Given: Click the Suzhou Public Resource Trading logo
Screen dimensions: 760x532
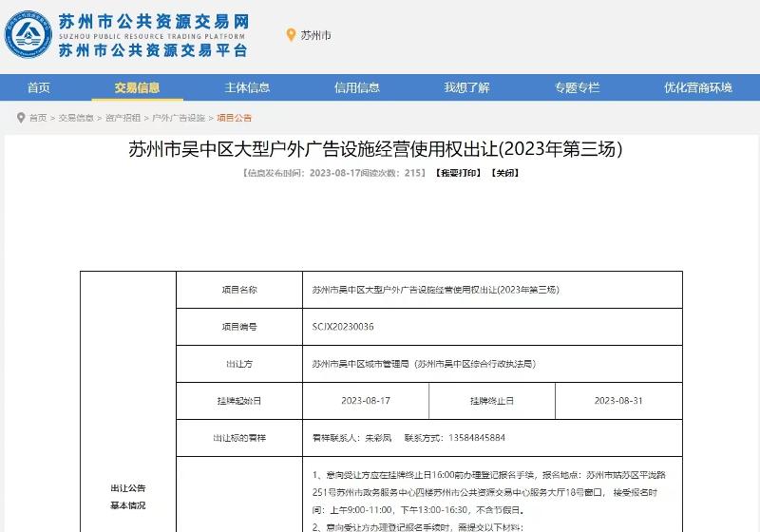Looking at the screenshot, I should 28,35.
